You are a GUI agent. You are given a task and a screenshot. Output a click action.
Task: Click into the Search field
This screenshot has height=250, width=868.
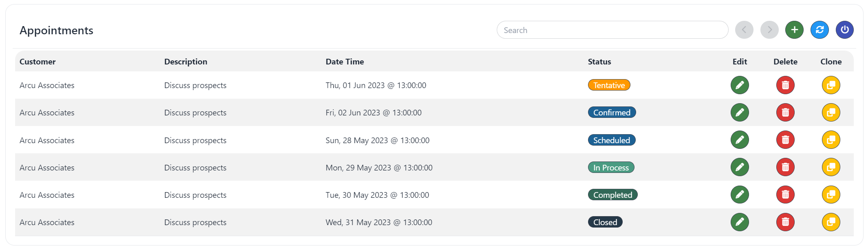click(612, 30)
